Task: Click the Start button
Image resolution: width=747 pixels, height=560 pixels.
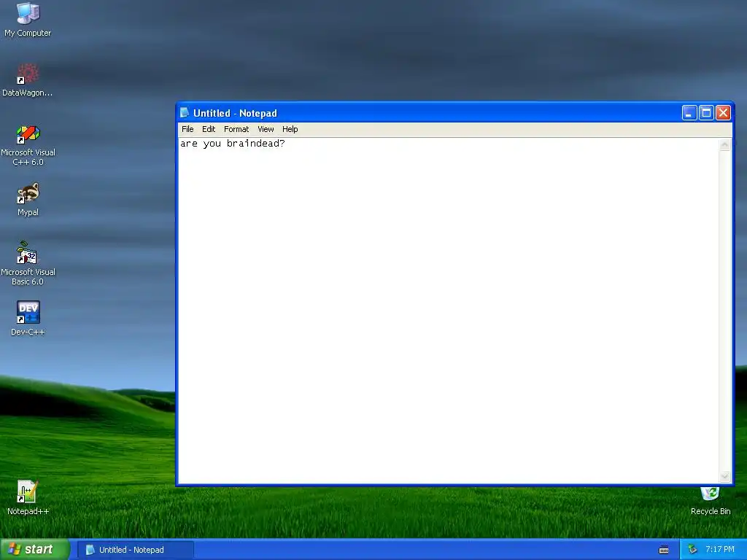Action: click(34, 550)
